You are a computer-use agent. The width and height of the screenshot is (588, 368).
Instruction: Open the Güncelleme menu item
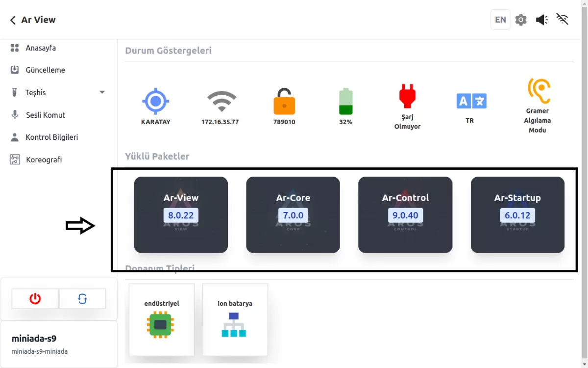point(45,70)
